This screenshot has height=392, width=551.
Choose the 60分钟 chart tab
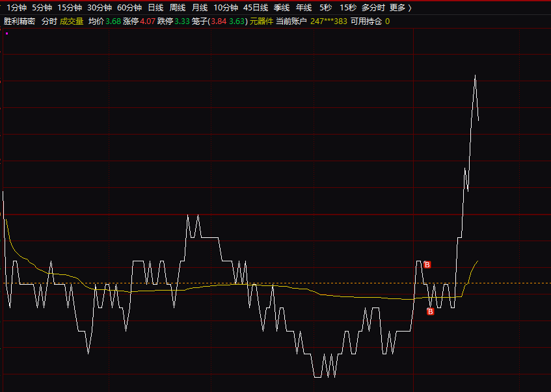pos(129,7)
